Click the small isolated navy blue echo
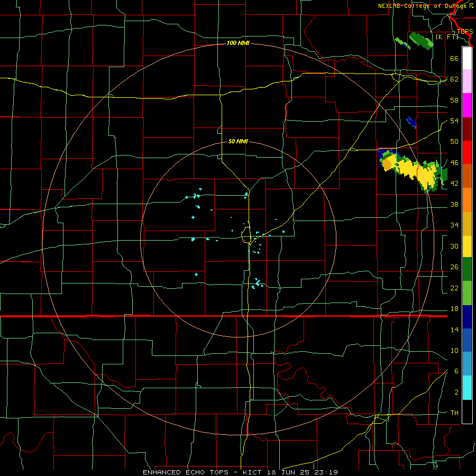This screenshot has width=476, height=476. pyautogui.click(x=411, y=122)
